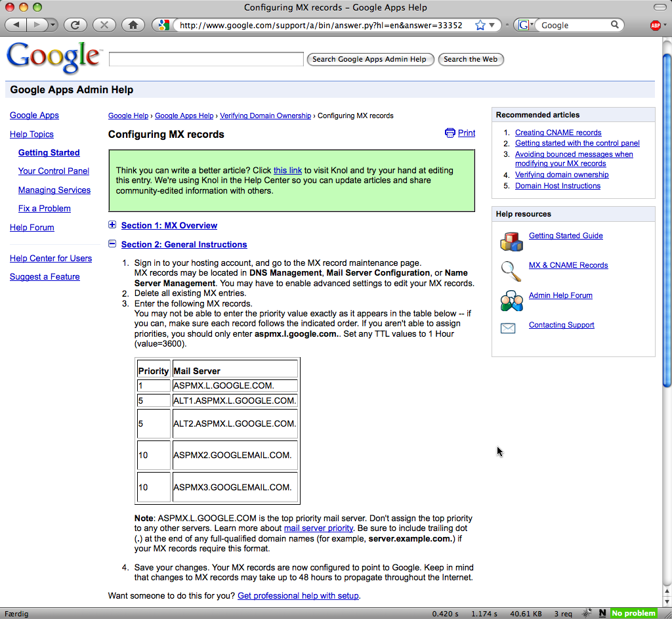Open Your Control Panel link
672x619 pixels.
54,171
